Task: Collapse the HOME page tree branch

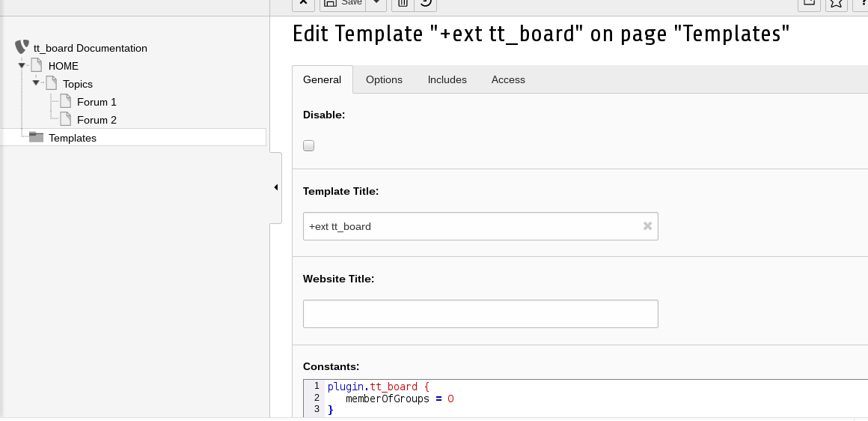Action: pos(22,66)
